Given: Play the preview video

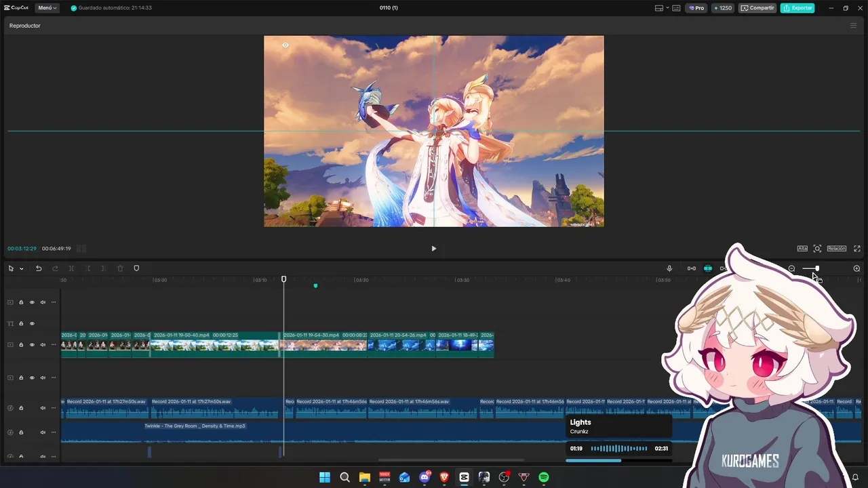Looking at the screenshot, I should (434, 249).
